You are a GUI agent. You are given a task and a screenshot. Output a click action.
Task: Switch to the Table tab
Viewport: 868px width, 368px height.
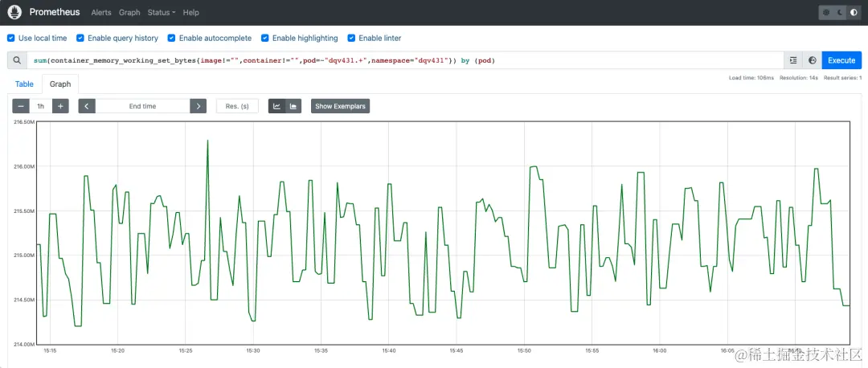coord(24,84)
